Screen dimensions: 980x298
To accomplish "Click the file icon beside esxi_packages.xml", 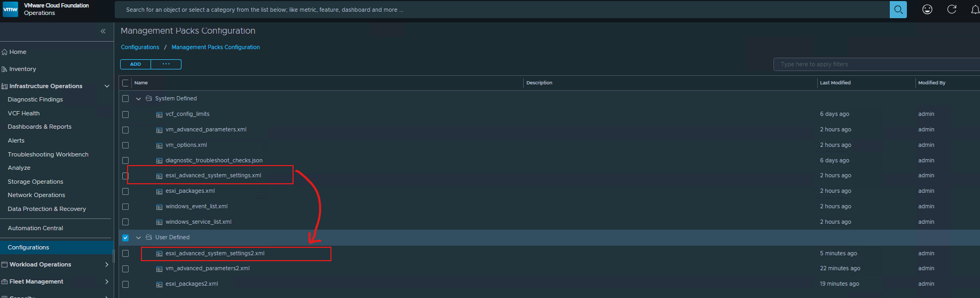I will [x=159, y=191].
